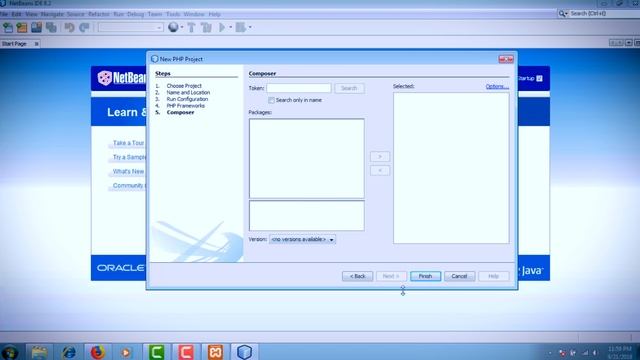Click the package description box below Packages
This screenshot has height=360, width=640.
(x=307, y=216)
